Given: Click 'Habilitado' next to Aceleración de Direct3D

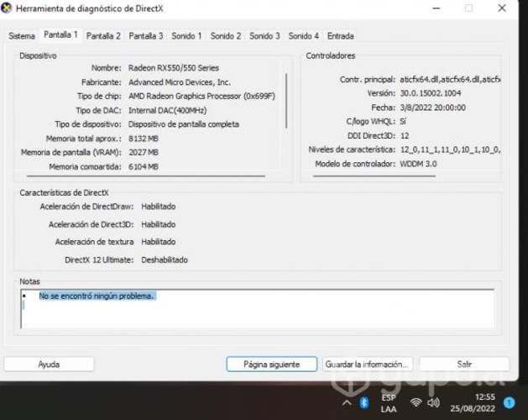Looking at the screenshot, I should (159, 224).
